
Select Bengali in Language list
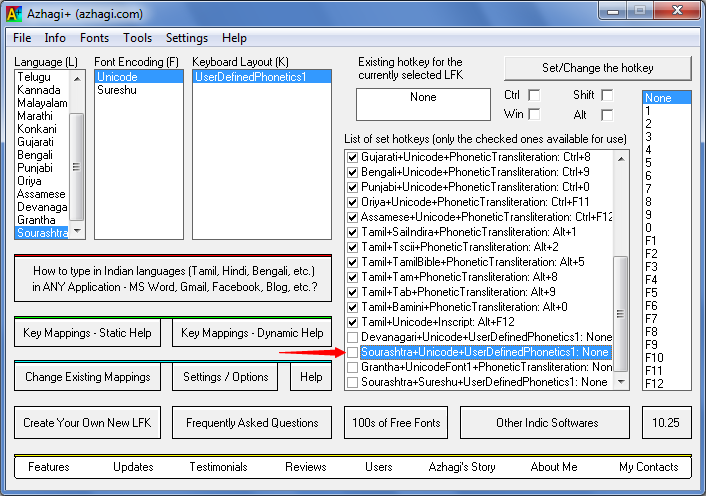tap(42, 155)
